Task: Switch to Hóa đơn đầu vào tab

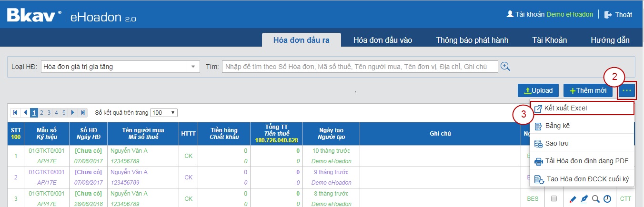Action: (382, 40)
